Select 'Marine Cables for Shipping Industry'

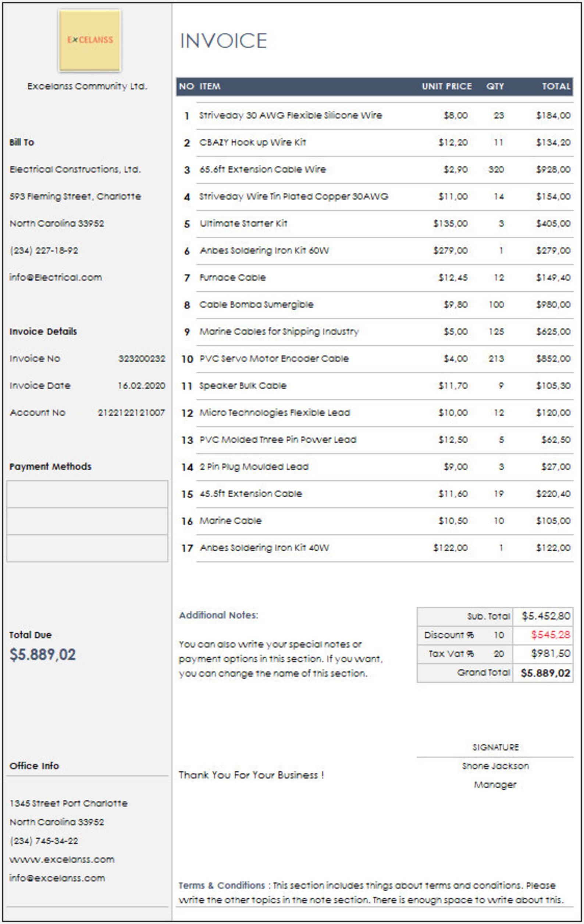279,331
